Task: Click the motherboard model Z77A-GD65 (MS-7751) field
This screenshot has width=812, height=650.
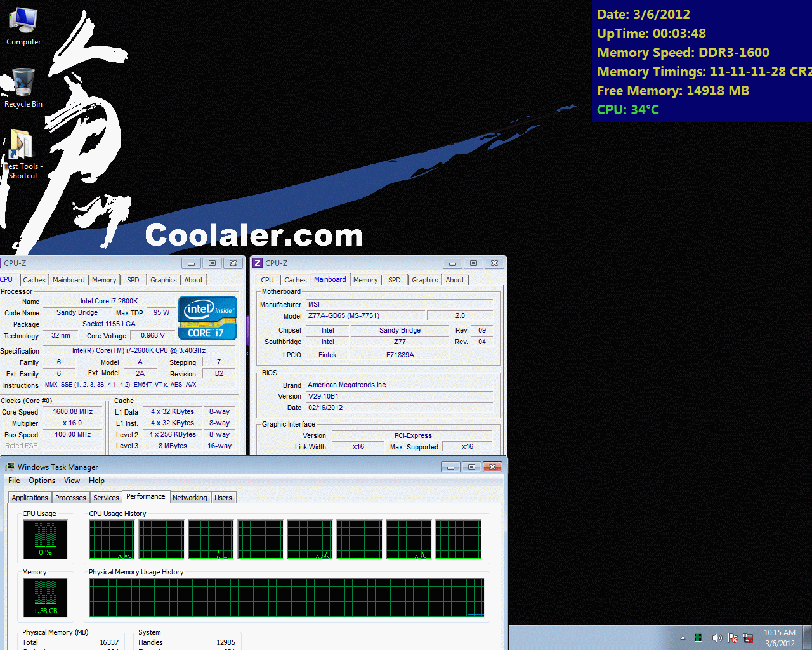Action: 365,315
